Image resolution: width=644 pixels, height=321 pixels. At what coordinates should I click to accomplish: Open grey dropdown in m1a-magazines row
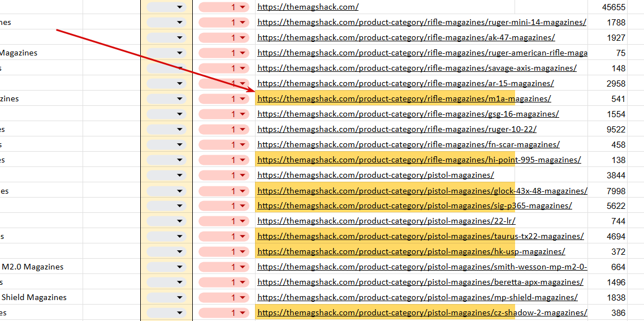pyautogui.click(x=166, y=99)
